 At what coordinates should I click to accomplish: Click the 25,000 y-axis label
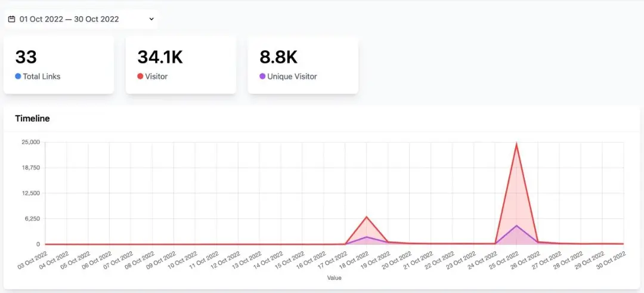tap(30, 142)
